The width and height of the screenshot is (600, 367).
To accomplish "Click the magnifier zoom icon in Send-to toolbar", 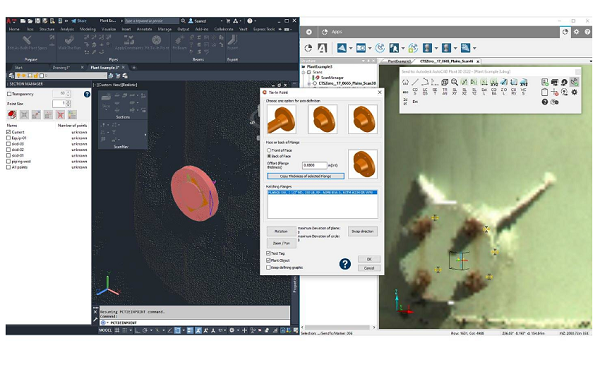I will pyautogui.click(x=454, y=82).
